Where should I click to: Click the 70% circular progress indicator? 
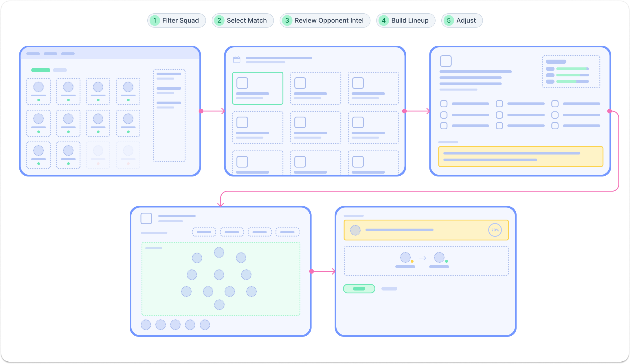[495, 230]
